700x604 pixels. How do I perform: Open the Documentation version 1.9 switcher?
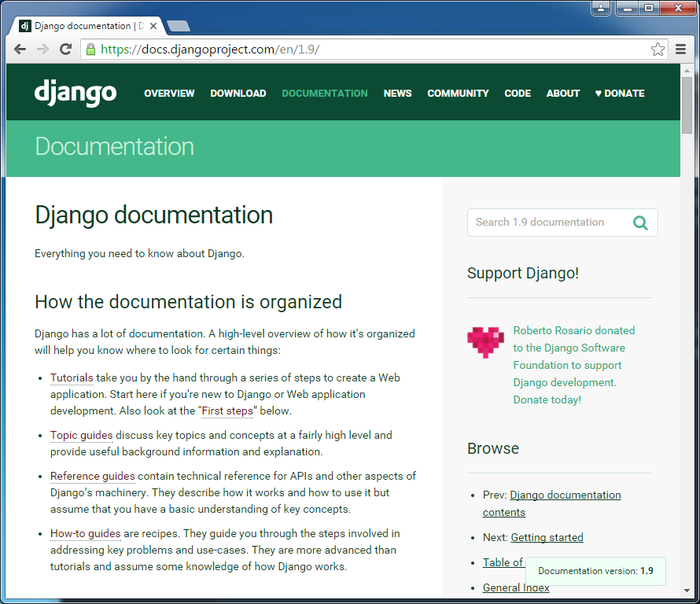(x=595, y=571)
